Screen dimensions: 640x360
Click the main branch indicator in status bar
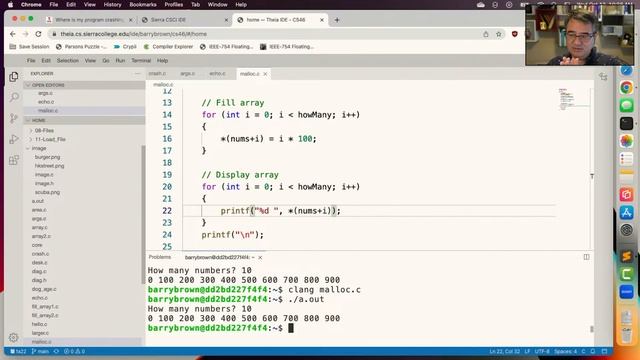pos(40,351)
